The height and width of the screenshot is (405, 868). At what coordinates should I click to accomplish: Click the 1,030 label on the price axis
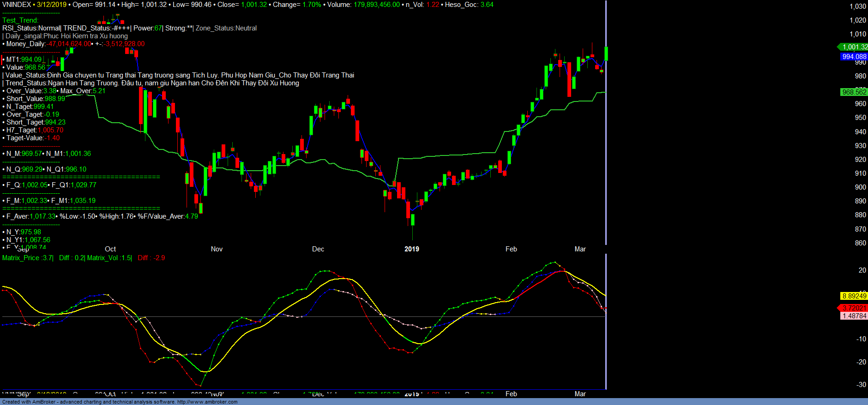857,6
